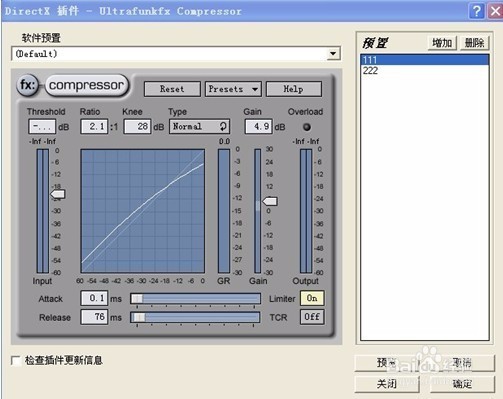
Task: Click the 删除 preset button
Action: 474,43
